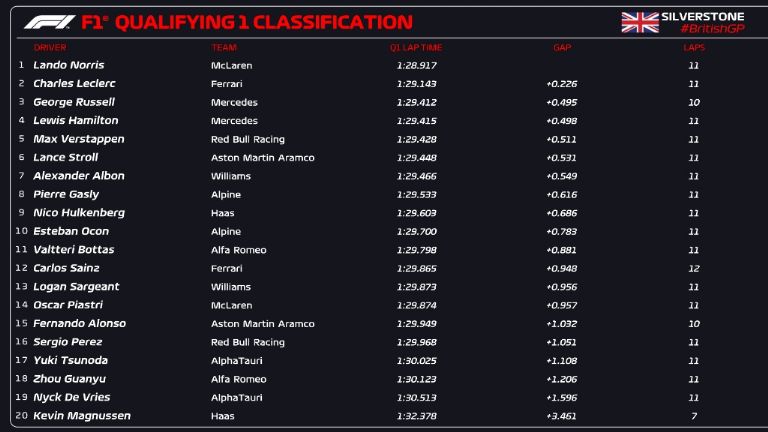Click the Aston Martin Aramco team for Stroll

[262, 158]
